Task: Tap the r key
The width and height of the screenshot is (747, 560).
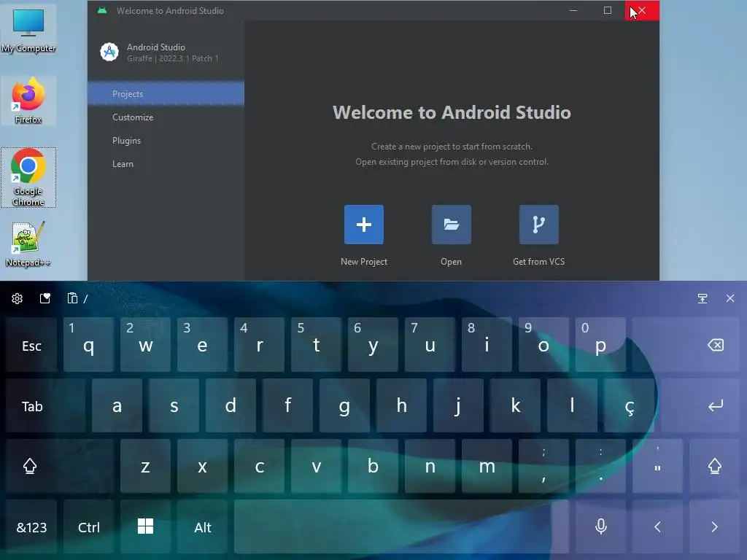Action: (259, 345)
